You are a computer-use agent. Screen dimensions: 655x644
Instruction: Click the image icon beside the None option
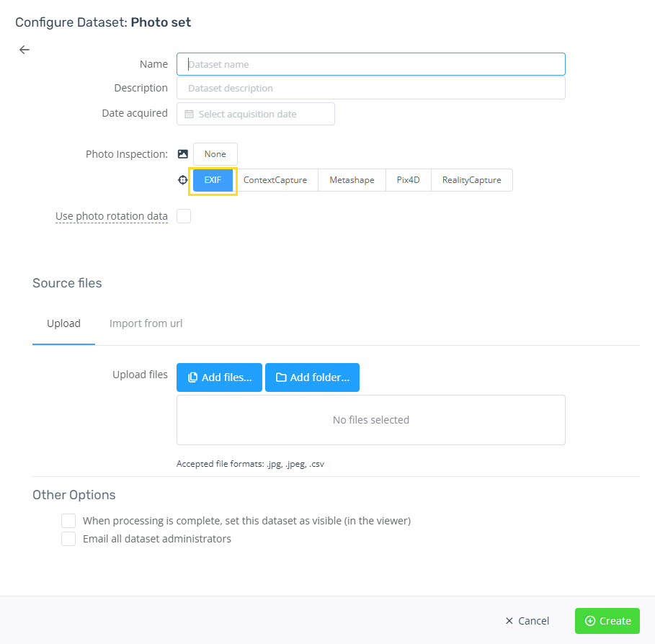183,154
